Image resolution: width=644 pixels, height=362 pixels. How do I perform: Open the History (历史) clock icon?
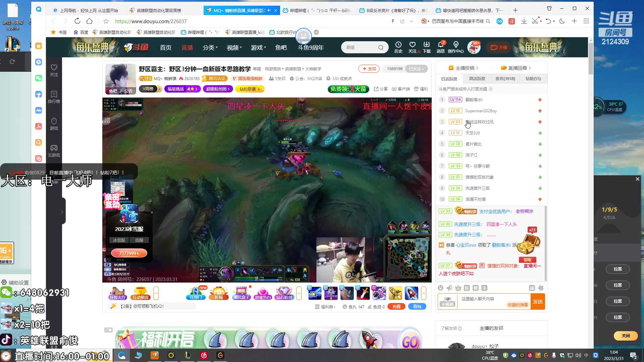click(398, 47)
